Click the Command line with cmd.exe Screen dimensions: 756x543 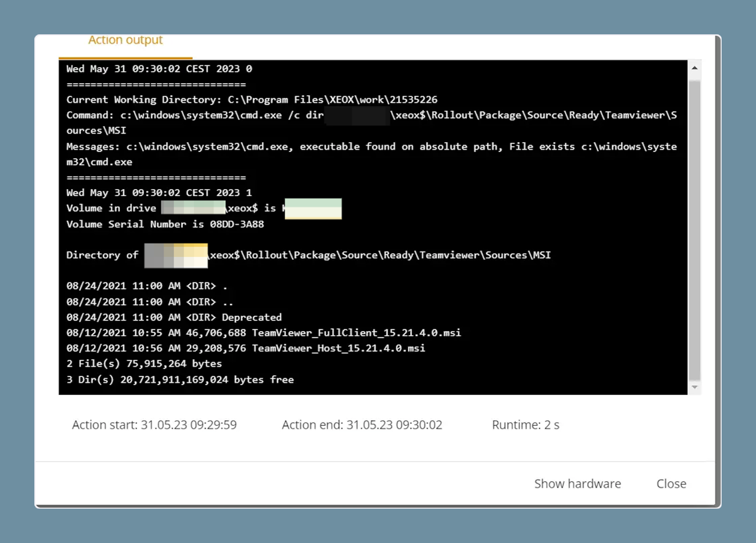point(371,123)
